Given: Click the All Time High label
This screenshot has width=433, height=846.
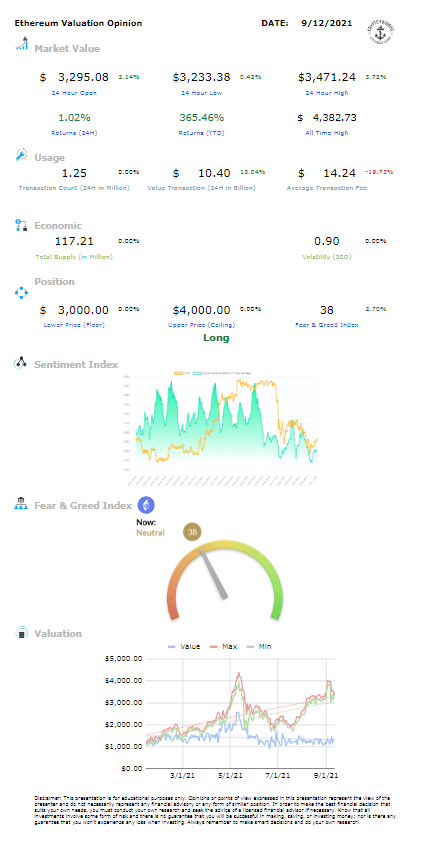Looking at the screenshot, I should click(x=327, y=133).
